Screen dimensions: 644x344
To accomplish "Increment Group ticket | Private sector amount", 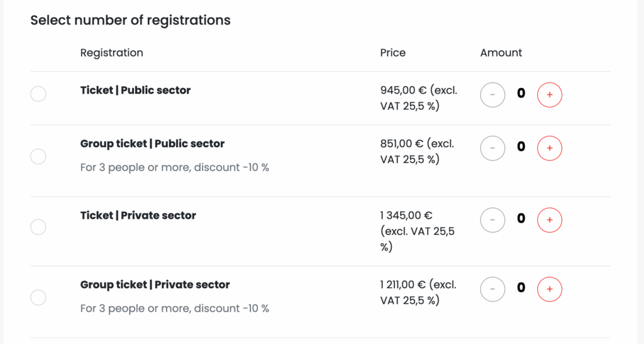I will click(549, 289).
